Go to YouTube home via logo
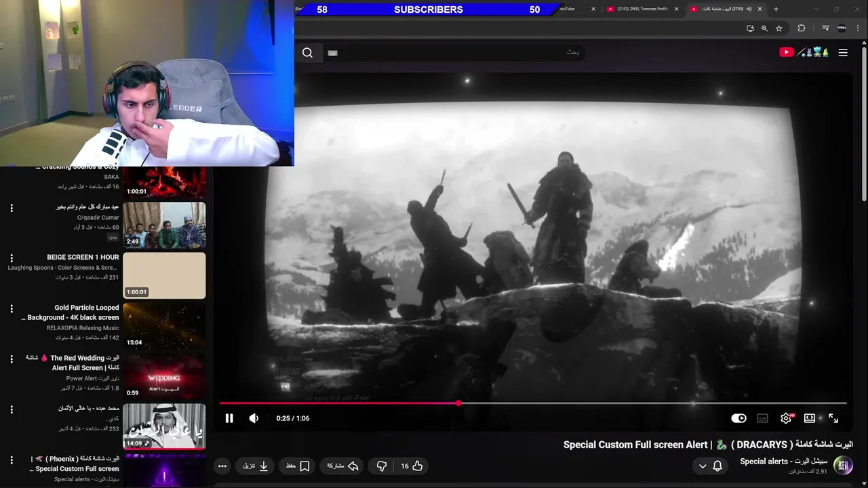The height and width of the screenshot is (488, 868). [x=804, y=52]
